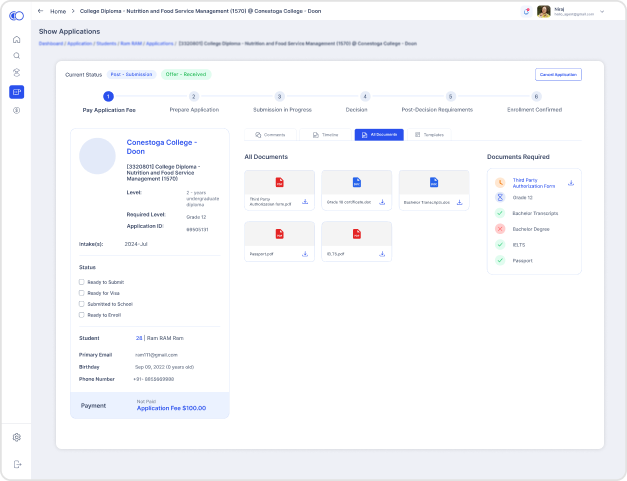Image resolution: width=627 pixels, height=481 pixels.
Task: Click the back arrow beside Home
Action: point(40,11)
